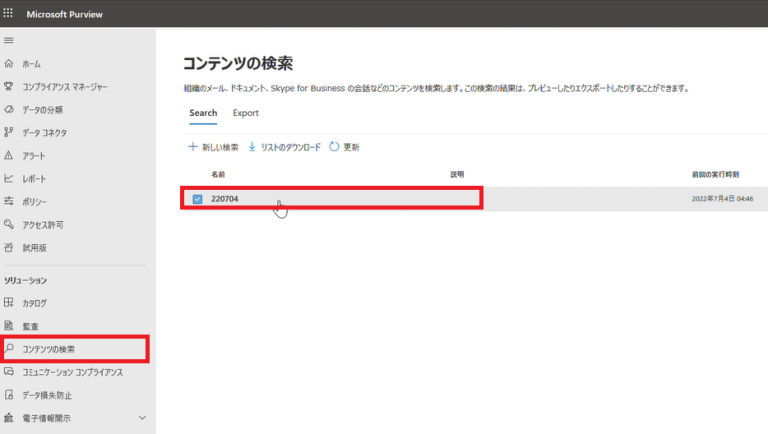
Task: Click the レポート chart icon
Action: (x=9, y=178)
